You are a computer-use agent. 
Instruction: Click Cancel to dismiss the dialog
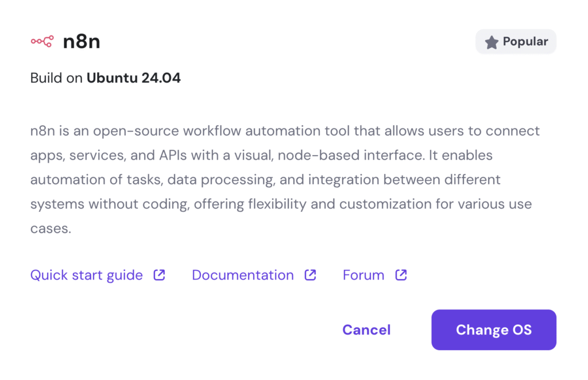(366, 329)
